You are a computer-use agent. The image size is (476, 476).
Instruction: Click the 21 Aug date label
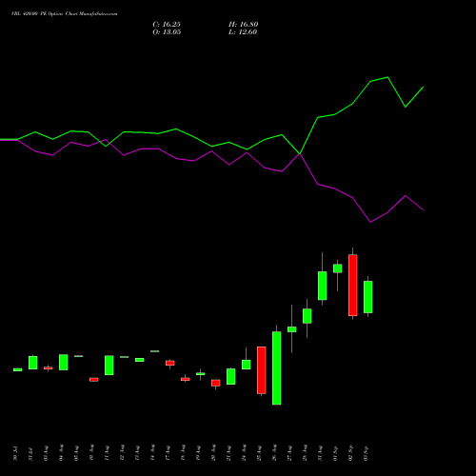click(228, 453)
